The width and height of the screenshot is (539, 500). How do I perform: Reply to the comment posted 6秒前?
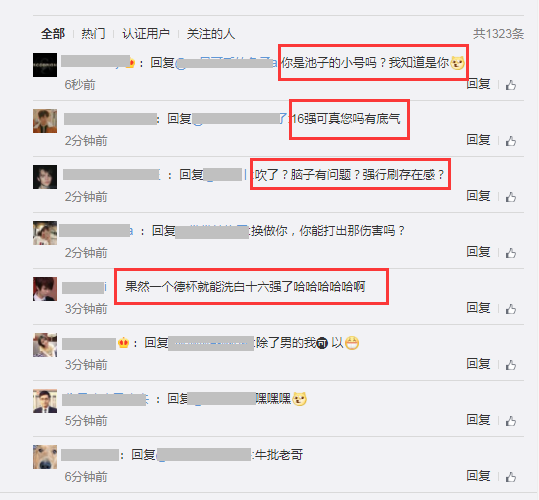[x=478, y=84]
